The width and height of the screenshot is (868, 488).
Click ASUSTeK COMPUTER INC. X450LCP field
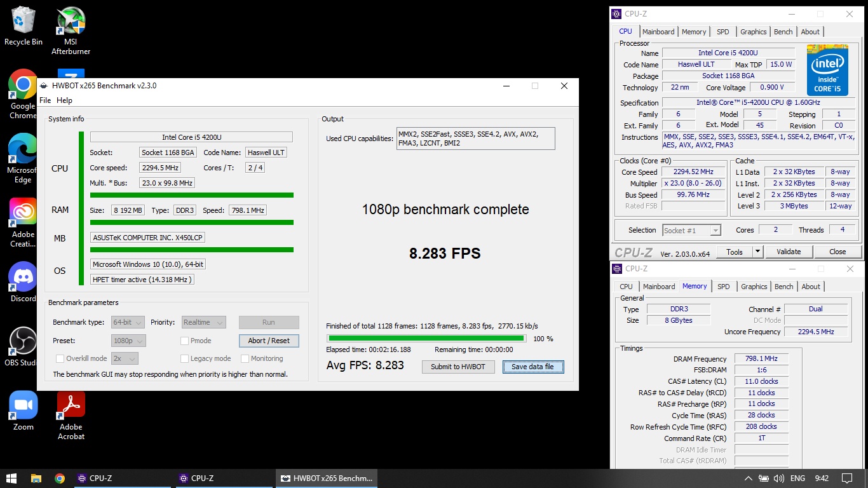[x=147, y=238]
